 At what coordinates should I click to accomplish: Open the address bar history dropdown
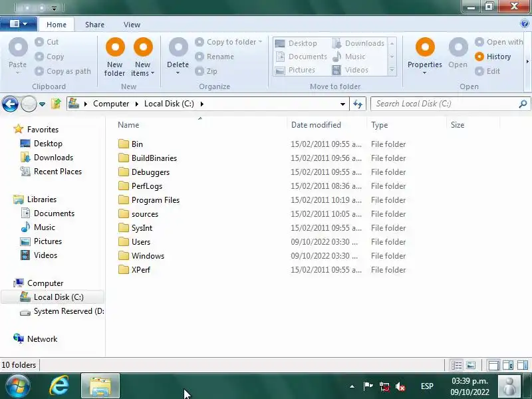(342, 104)
